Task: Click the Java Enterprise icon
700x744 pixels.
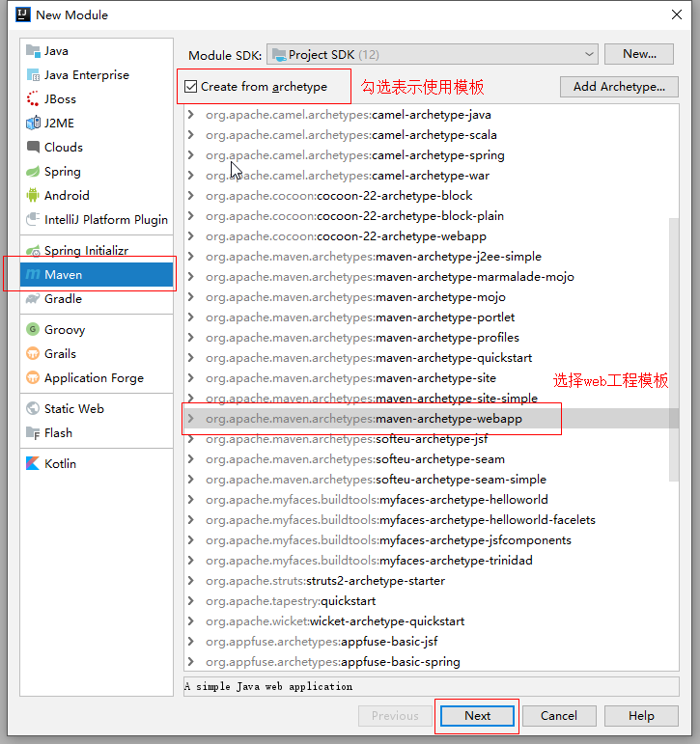Action: pyautogui.click(x=33, y=75)
